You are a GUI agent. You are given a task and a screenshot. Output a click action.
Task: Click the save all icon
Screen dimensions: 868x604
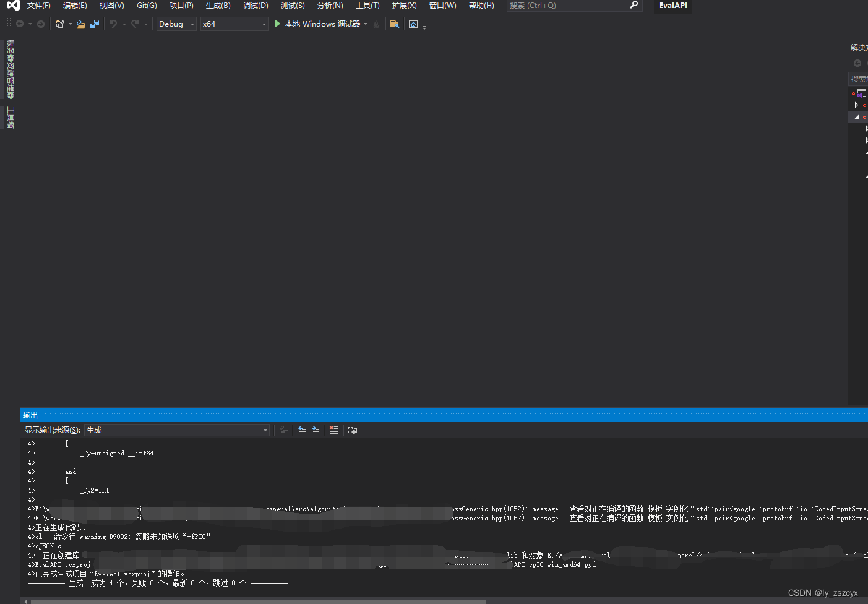pyautogui.click(x=95, y=24)
